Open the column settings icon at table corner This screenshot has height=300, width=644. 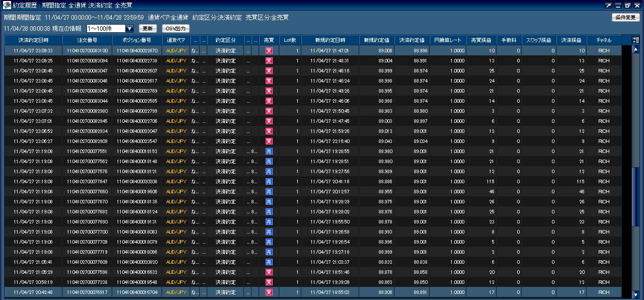(635, 40)
